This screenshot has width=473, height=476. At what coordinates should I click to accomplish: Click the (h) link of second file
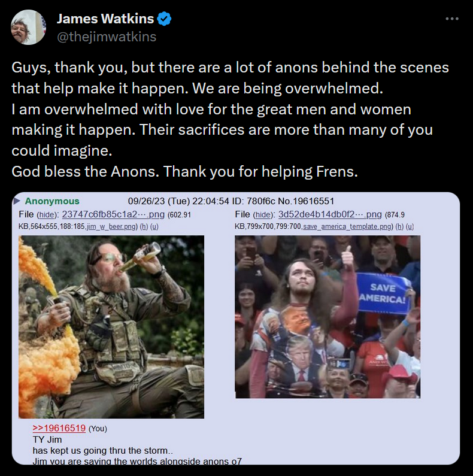coord(399,226)
